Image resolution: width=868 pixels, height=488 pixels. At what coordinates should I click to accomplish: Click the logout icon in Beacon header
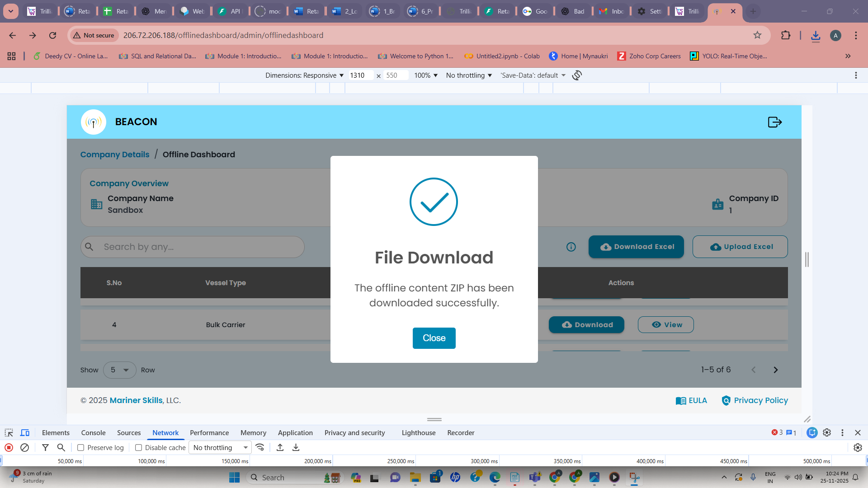(774, 122)
